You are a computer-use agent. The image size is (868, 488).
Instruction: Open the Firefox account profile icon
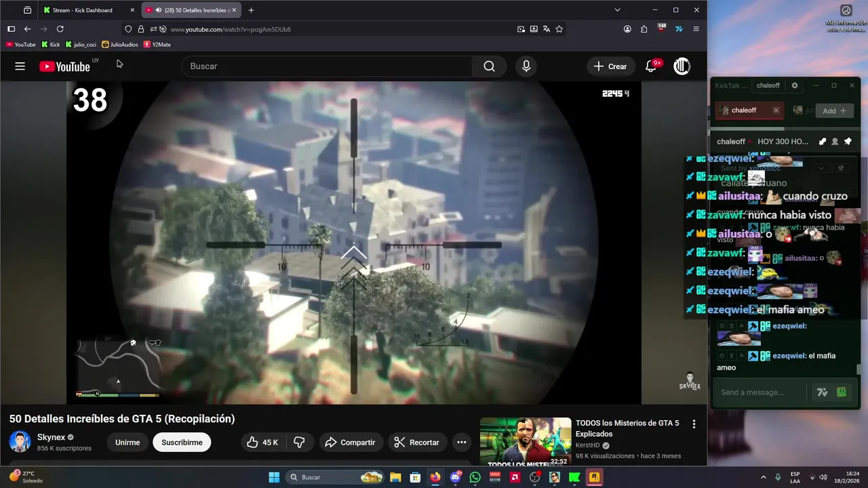coord(627,29)
